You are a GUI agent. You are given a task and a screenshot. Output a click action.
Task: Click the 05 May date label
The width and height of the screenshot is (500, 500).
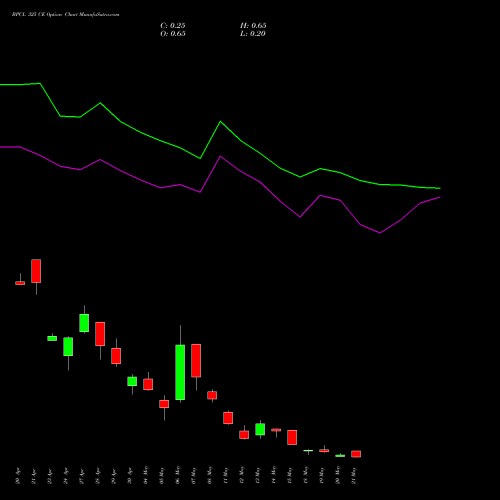point(162,475)
